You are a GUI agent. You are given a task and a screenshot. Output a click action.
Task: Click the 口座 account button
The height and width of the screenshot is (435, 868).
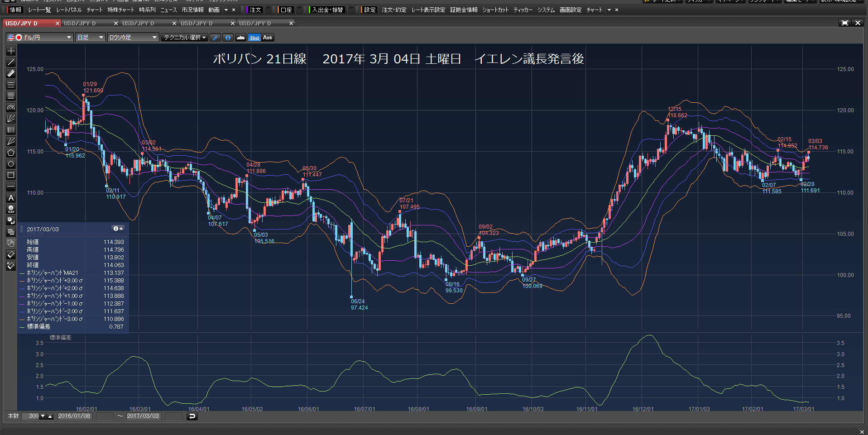coord(286,10)
